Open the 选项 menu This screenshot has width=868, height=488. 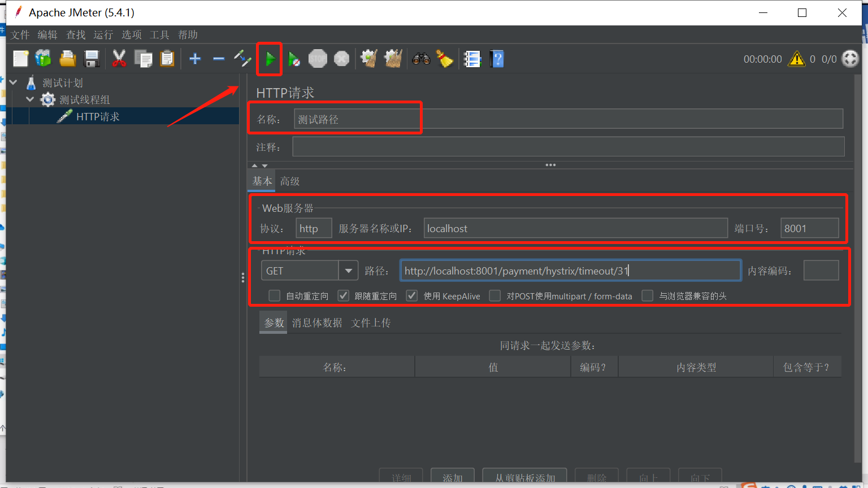[x=132, y=35]
